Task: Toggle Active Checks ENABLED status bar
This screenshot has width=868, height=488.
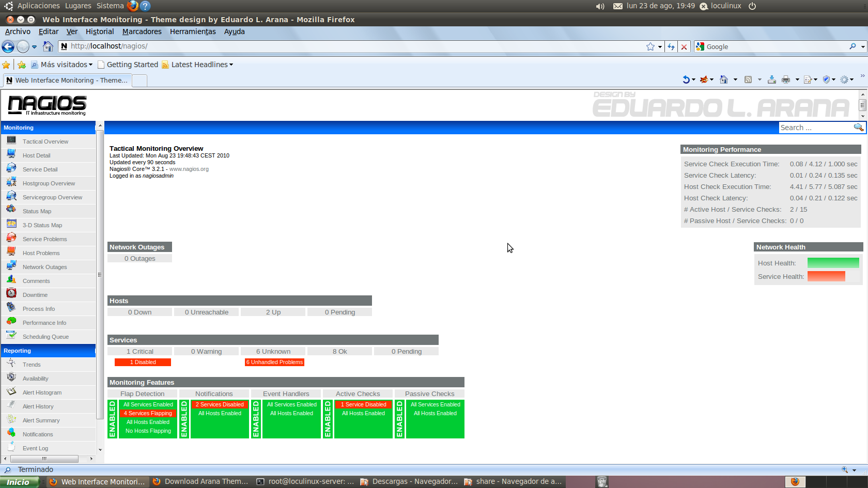Action: [x=328, y=419]
